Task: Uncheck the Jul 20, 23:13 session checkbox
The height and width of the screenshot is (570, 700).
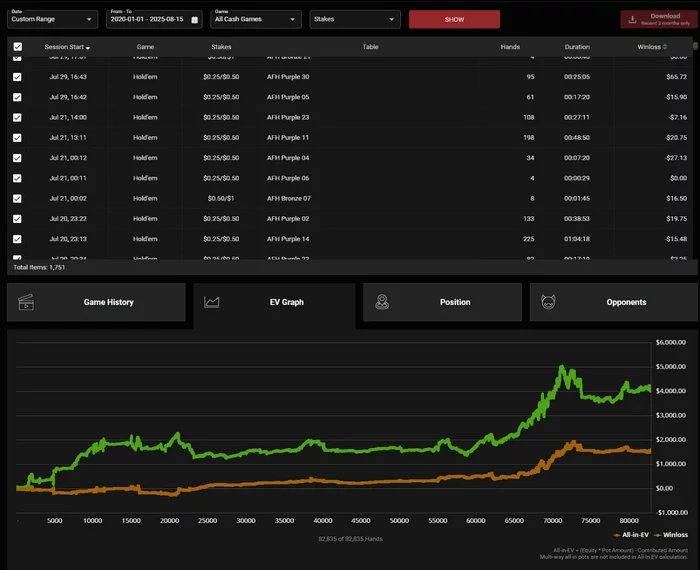Action: tap(17, 239)
